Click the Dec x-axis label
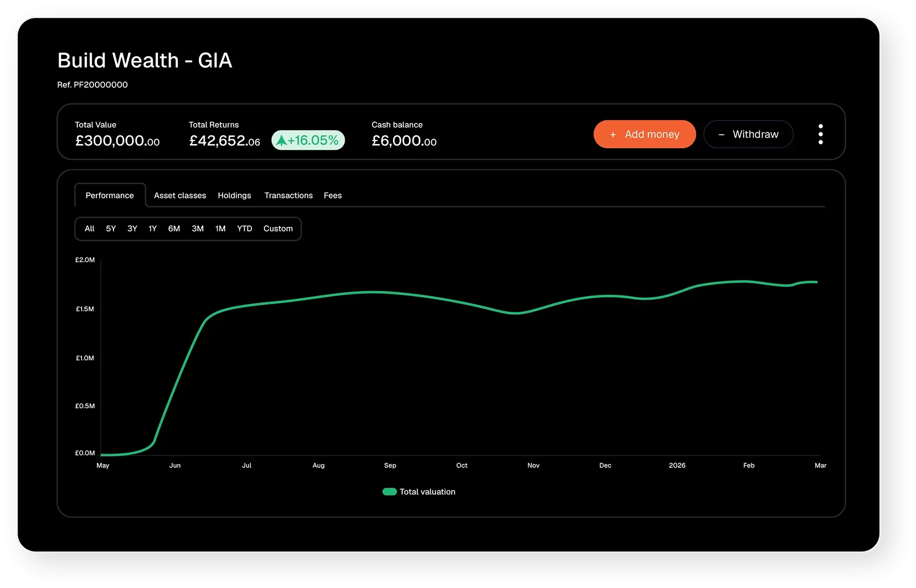The image size is (916, 588). 605,465
